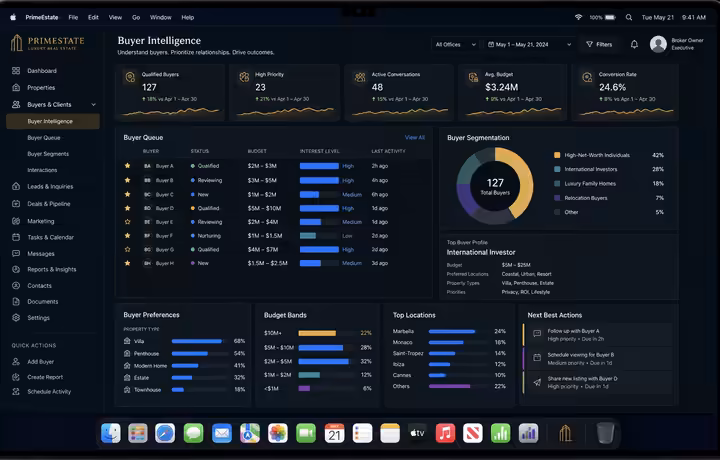Toggle the star for Buyer F
The image size is (720, 460).
(x=128, y=236)
